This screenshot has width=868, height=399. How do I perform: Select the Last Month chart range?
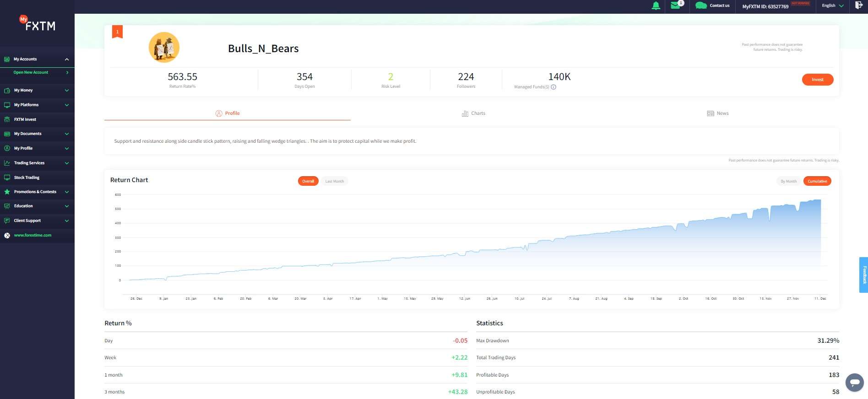click(335, 181)
